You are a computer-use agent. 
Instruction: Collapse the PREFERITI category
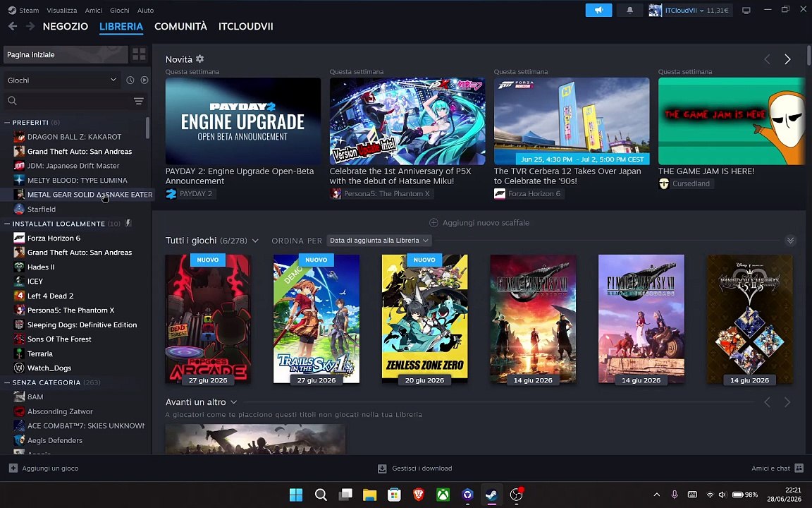click(x=7, y=122)
